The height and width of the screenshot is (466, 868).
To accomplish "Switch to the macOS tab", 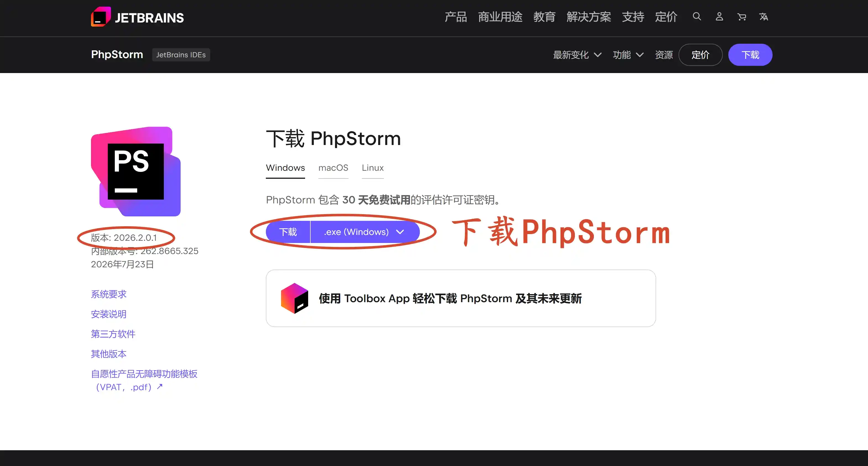I will [x=333, y=168].
